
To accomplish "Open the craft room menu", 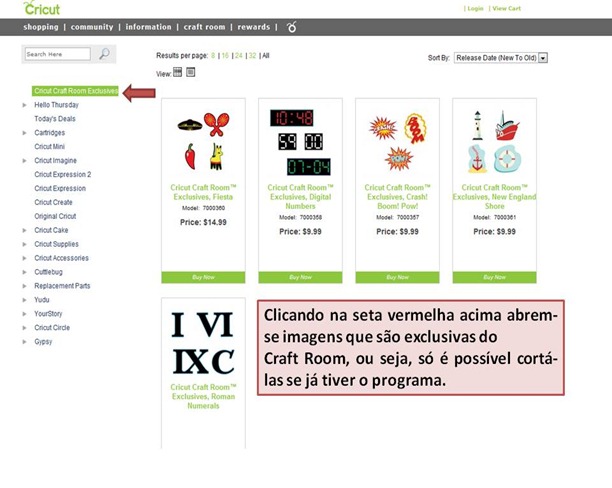I will click(204, 27).
